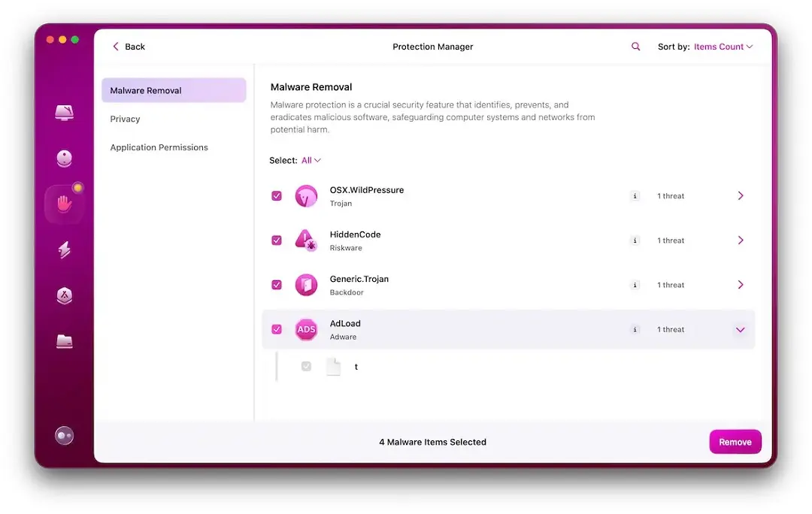Image resolution: width=812 pixels, height=514 pixels.
Task: Uncheck the HiddenCode checkbox
Action: [x=277, y=240]
